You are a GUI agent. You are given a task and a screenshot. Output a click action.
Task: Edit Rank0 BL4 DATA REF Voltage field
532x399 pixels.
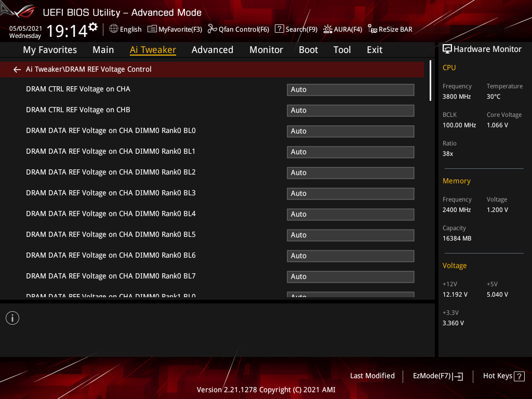tap(351, 215)
